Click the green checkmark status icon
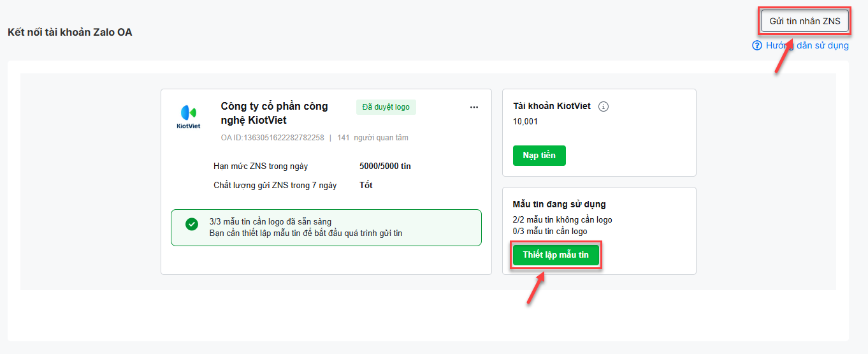Viewport: 868px width, 354px height. point(191,224)
